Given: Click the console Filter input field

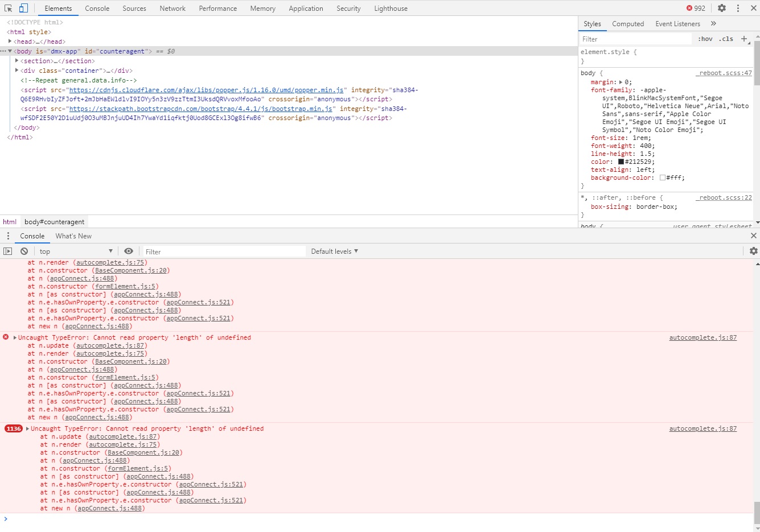Looking at the screenshot, I should click(224, 251).
